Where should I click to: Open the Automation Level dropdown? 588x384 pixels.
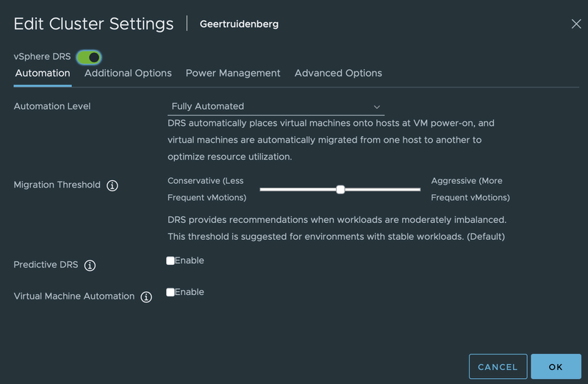(x=276, y=107)
